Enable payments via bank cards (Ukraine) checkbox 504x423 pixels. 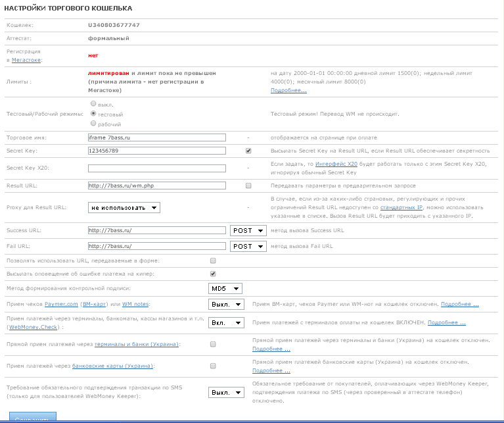(212, 366)
